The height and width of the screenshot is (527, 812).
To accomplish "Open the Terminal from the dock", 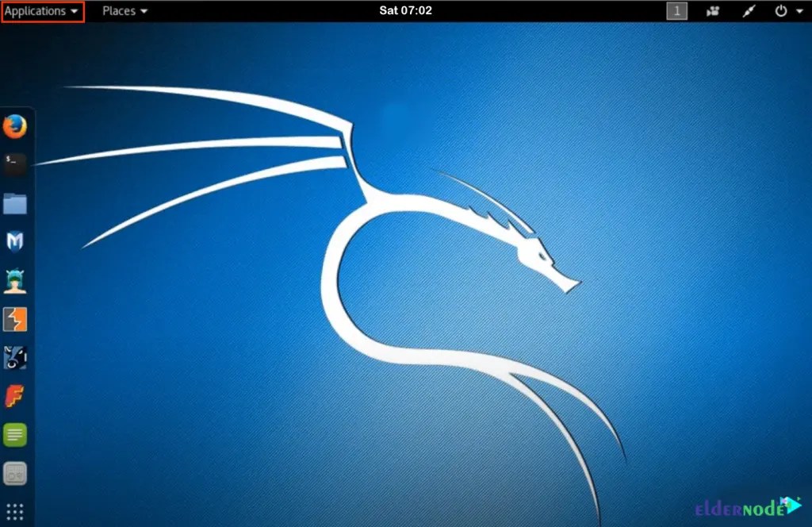I will tap(15, 164).
